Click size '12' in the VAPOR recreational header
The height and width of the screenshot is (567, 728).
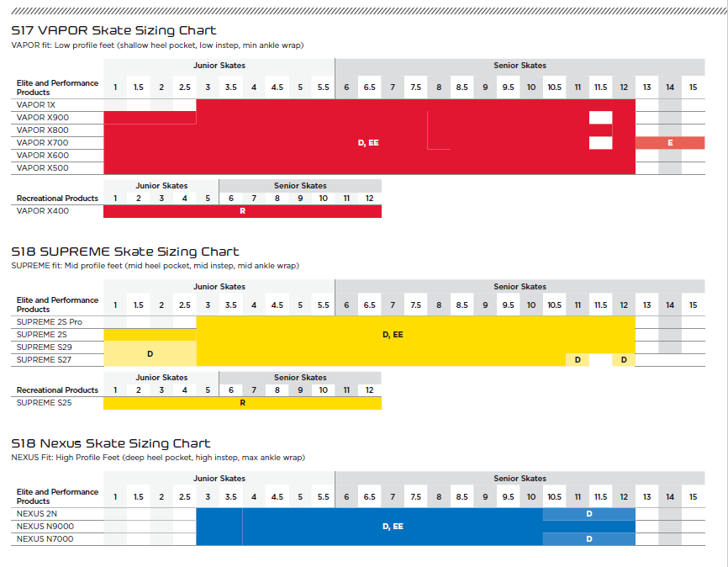point(370,199)
